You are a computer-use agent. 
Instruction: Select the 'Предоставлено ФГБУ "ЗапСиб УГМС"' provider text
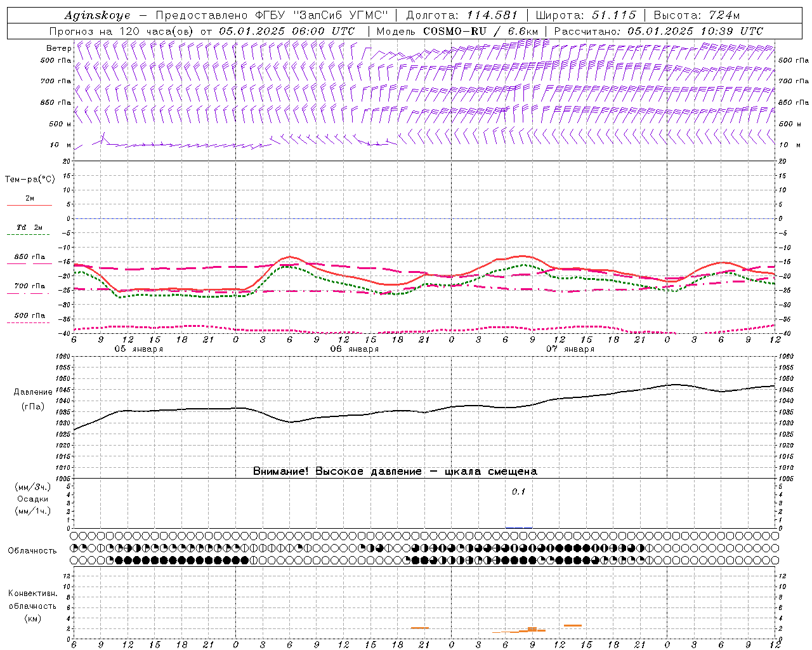[x=271, y=16]
